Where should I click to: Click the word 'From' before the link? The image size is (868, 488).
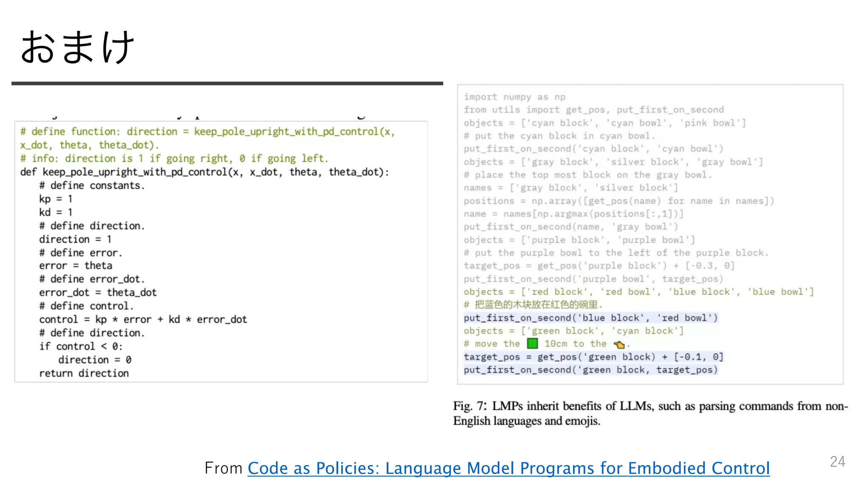223,469
